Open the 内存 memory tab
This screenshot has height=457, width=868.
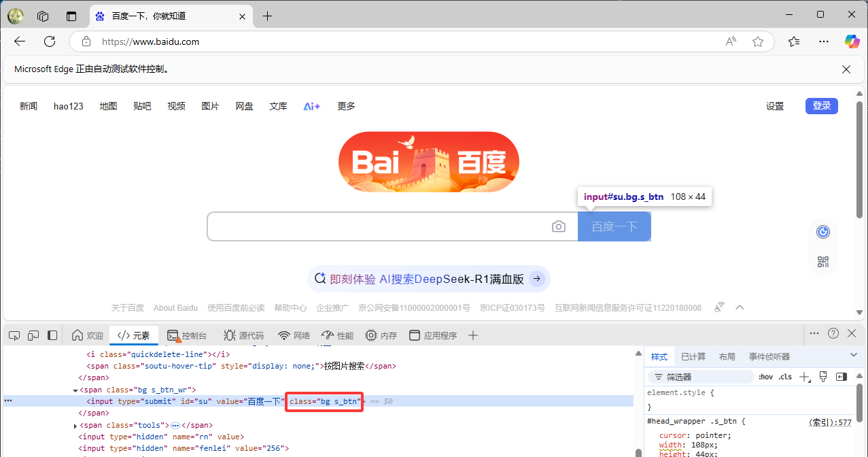point(381,335)
